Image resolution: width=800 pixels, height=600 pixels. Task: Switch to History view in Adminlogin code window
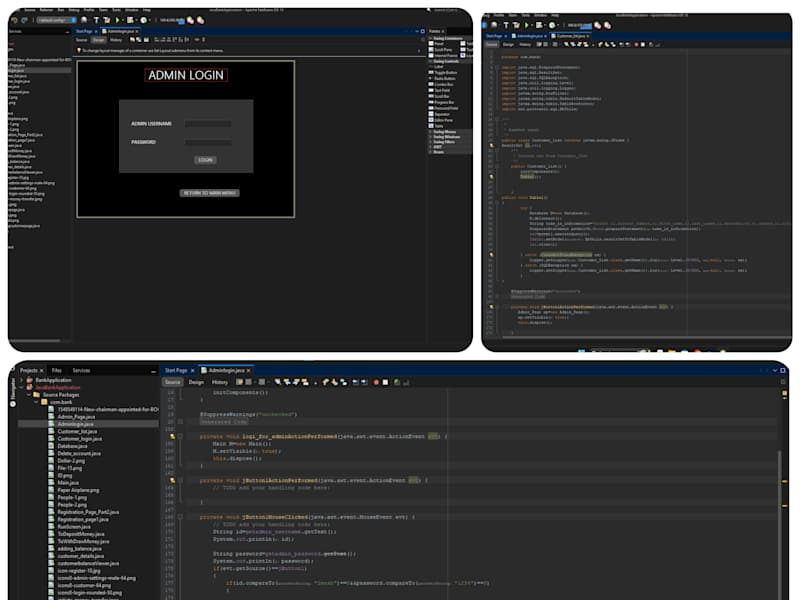[220, 382]
